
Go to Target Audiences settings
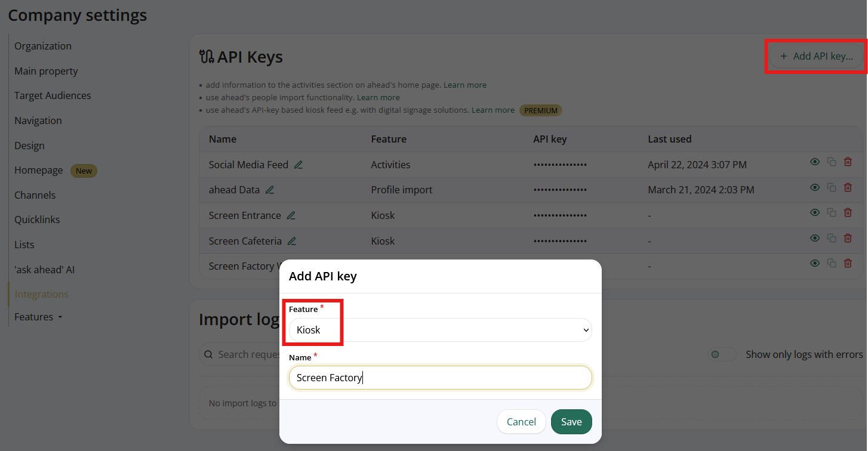53,95
